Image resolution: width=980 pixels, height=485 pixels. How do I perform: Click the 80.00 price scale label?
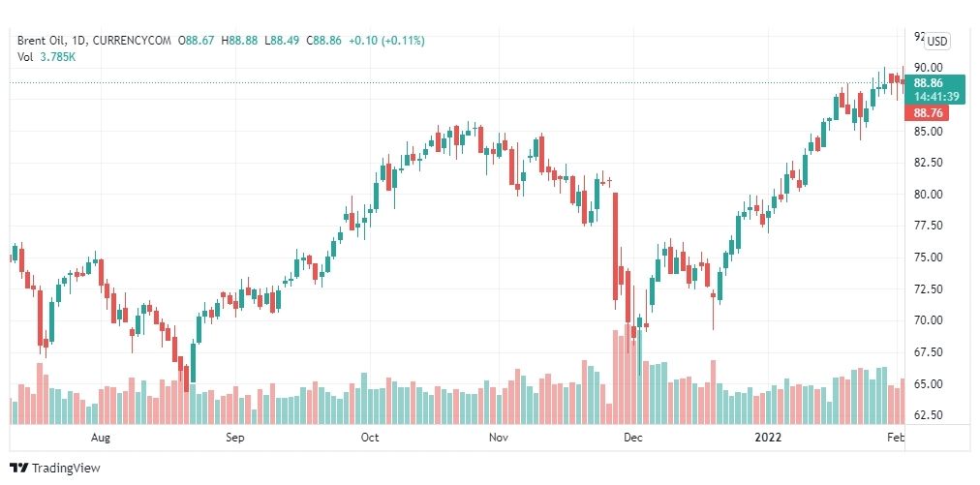928,195
